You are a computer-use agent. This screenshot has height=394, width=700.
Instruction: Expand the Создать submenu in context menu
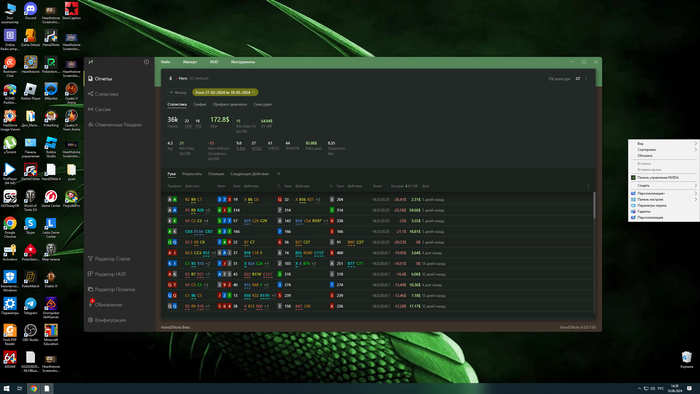(663, 186)
